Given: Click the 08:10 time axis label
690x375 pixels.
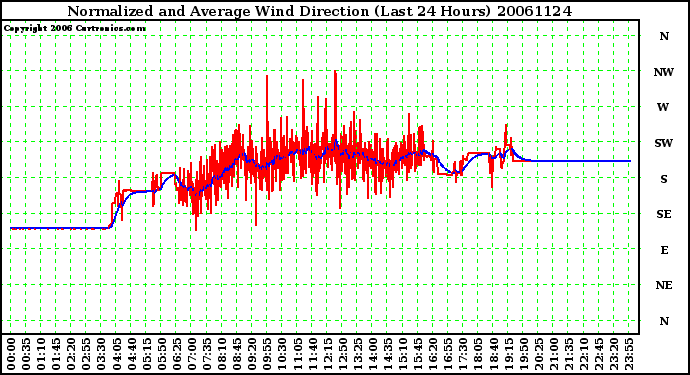Looking at the screenshot, I should (222, 354).
